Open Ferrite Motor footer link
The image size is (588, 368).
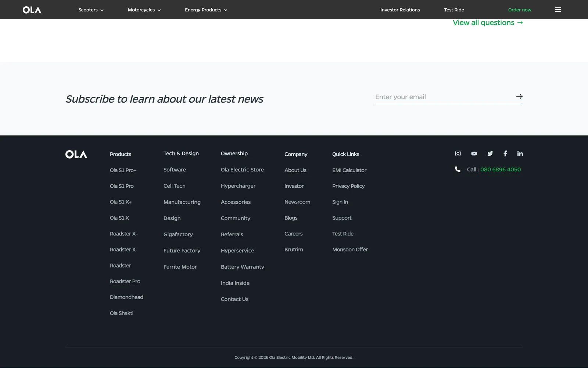coord(180,267)
